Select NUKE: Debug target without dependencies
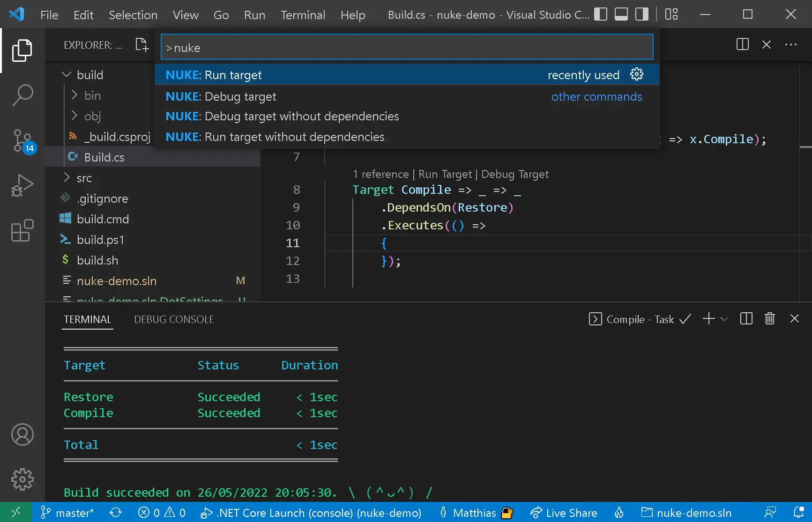The image size is (812, 522). 282,116
